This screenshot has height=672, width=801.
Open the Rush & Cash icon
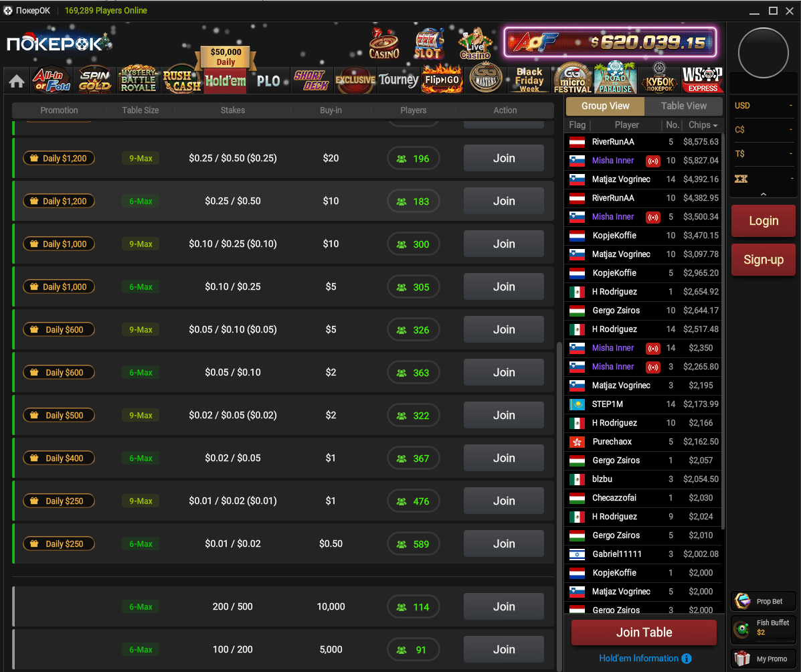181,80
